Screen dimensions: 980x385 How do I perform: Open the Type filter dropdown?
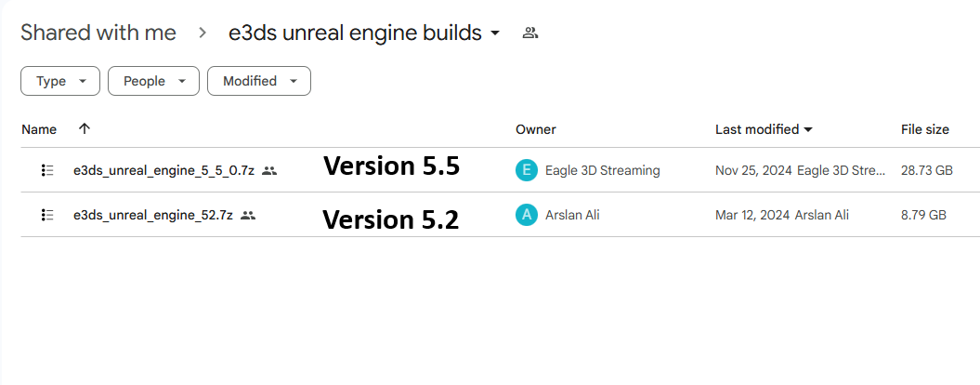pos(60,81)
